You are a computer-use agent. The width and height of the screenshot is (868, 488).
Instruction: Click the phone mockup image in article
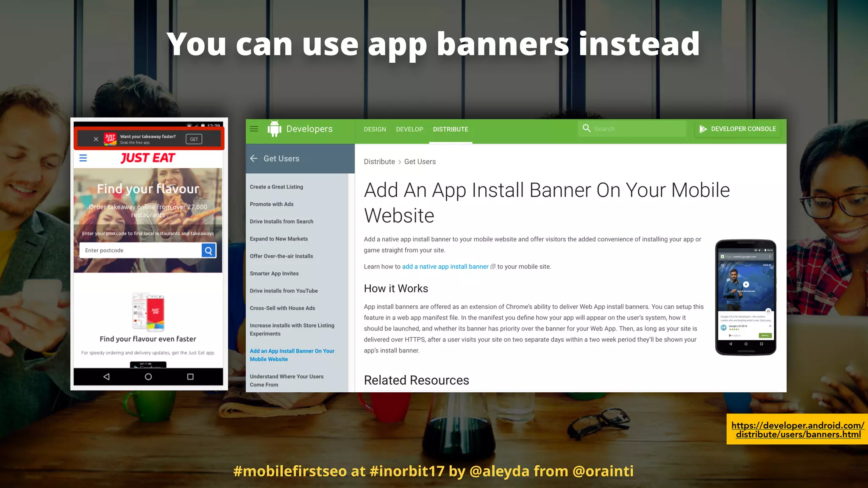point(746,297)
